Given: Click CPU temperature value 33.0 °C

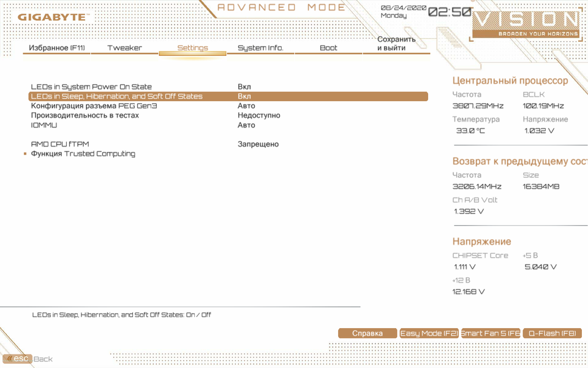Looking at the screenshot, I should tap(470, 131).
